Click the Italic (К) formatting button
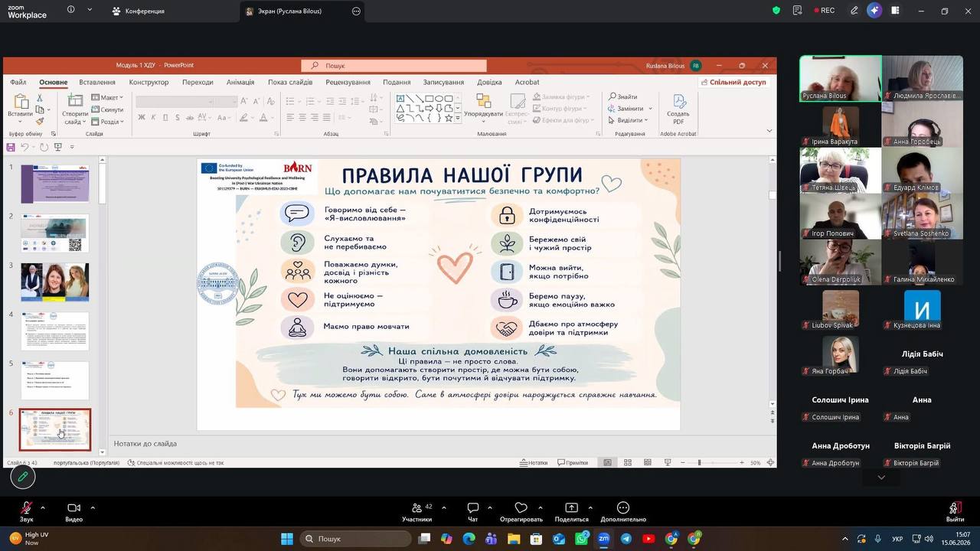 (153, 117)
